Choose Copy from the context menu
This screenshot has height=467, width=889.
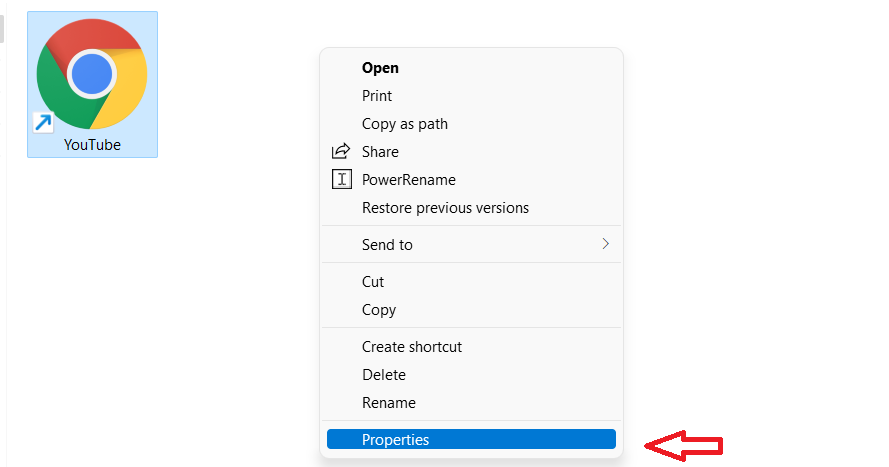(x=379, y=310)
